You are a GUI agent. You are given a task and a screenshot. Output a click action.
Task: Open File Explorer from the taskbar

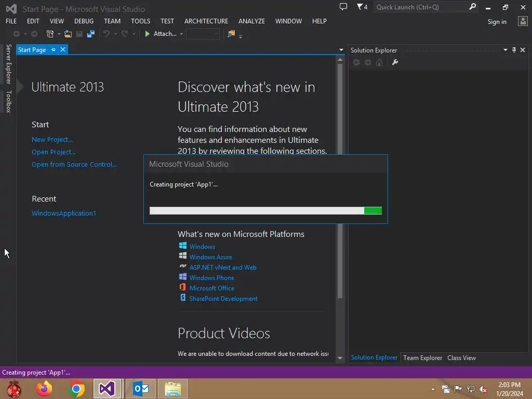[x=172, y=389]
